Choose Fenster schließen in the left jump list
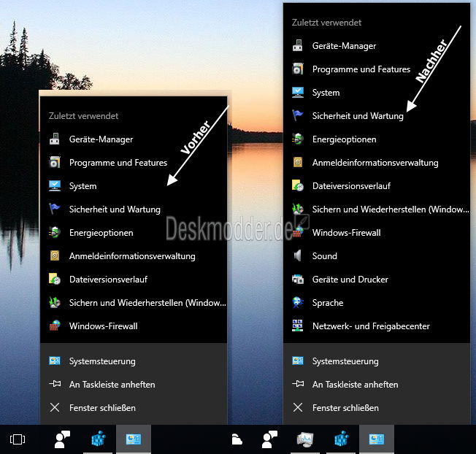 tap(102, 408)
